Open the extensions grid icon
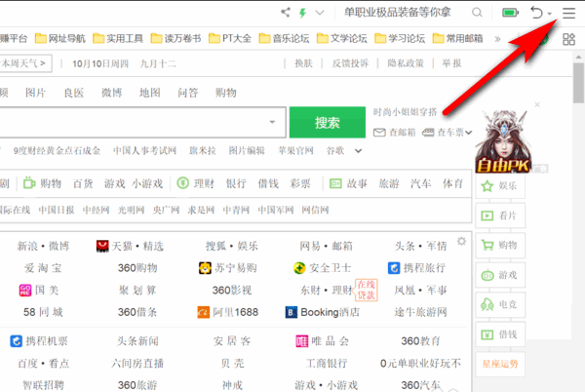The image size is (585, 392). pyautogui.click(x=568, y=39)
